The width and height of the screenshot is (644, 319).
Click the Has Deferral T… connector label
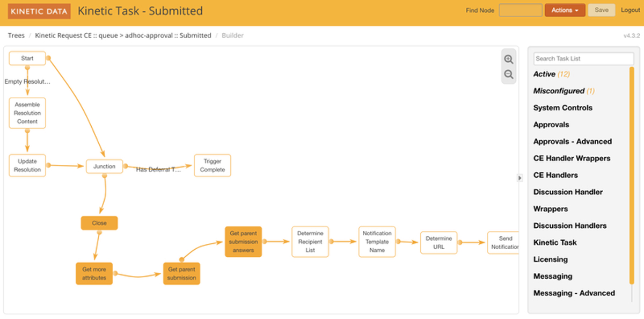[x=159, y=169]
